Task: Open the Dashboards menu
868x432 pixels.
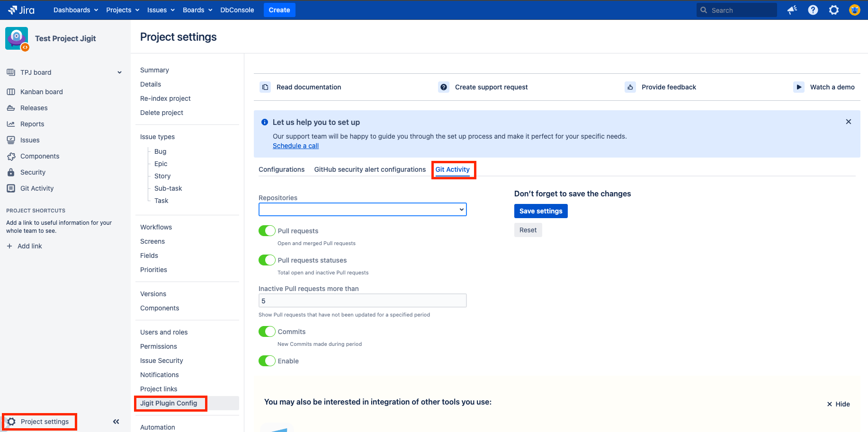Action: point(76,10)
